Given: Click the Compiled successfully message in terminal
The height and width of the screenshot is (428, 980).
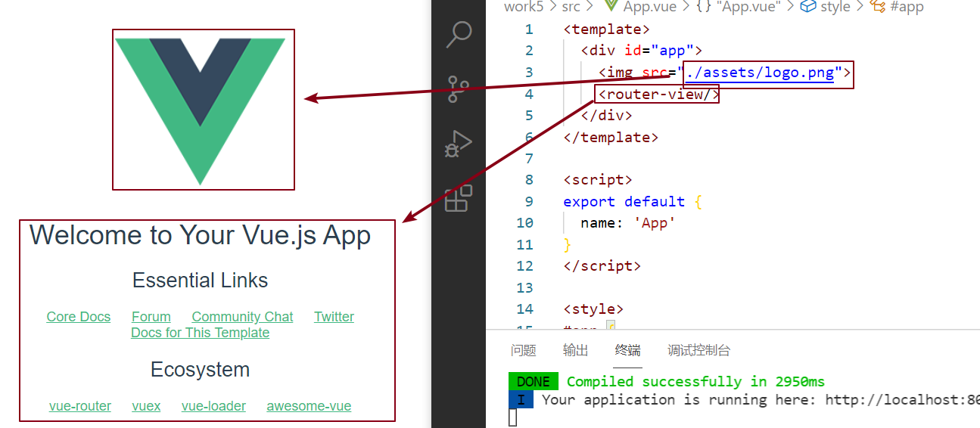Looking at the screenshot, I should pos(695,382).
